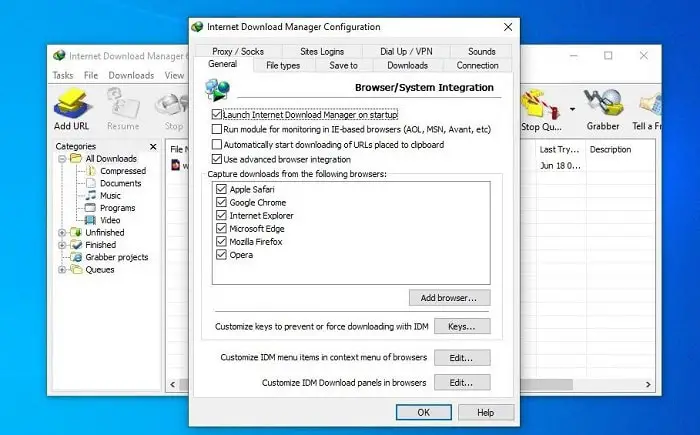Enable auto-start downloading of clipboard URLs
The width and height of the screenshot is (700, 435).
point(217,144)
